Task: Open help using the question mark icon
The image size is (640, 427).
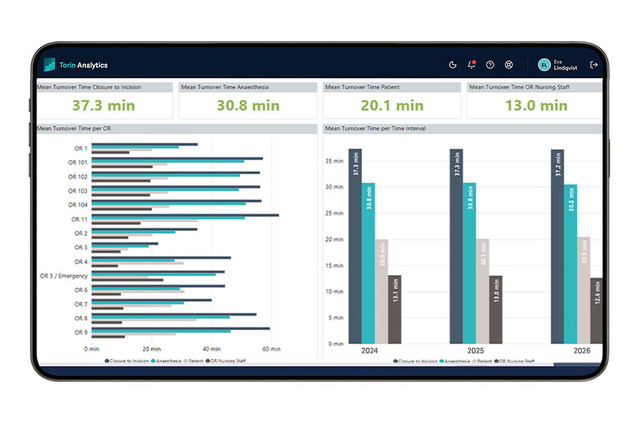Action: tap(490, 65)
